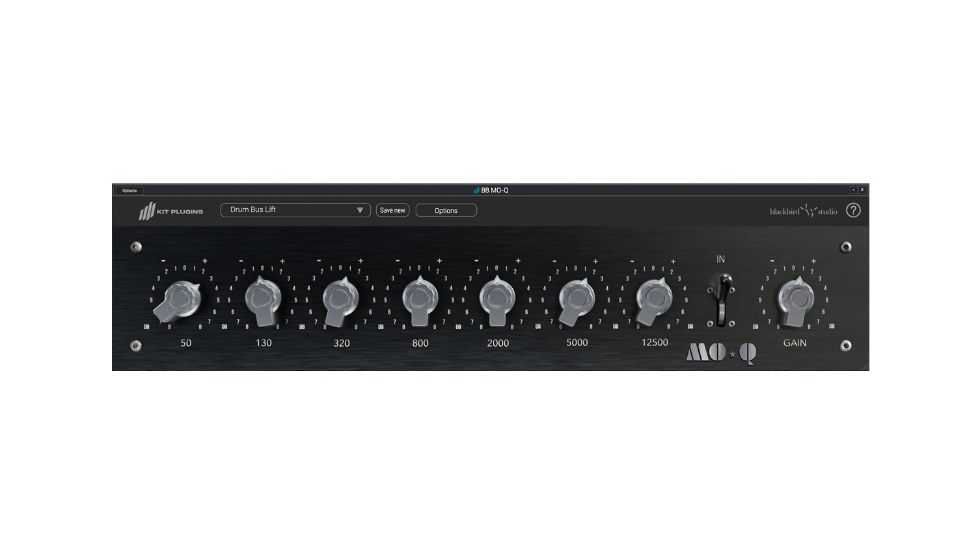Click the Kit Plugins logo
Image resolution: width=980 pixels, height=553 pixels.
(x=170, y=211)
